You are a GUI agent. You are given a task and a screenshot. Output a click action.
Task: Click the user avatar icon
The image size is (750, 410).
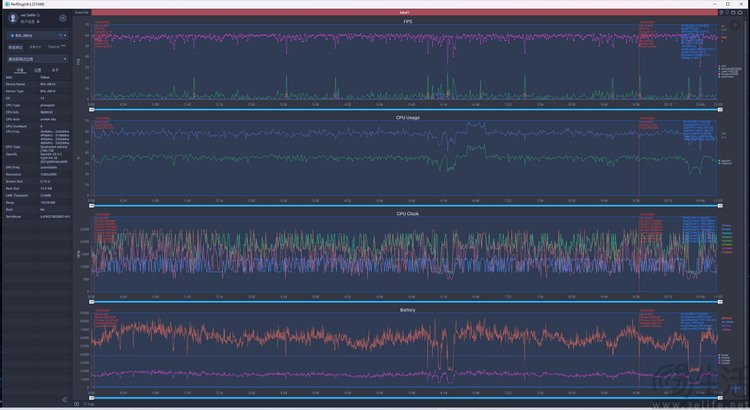click(x=12, y=18)
